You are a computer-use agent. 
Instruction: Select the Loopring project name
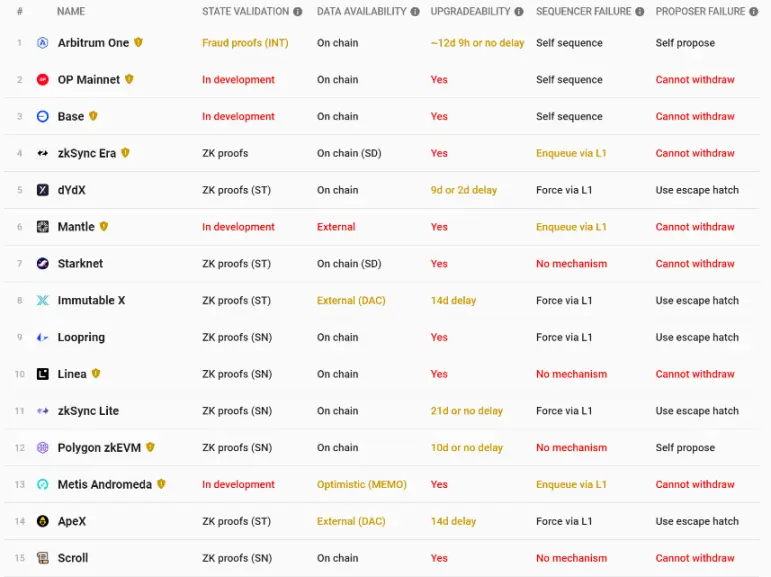coord(81,337)
